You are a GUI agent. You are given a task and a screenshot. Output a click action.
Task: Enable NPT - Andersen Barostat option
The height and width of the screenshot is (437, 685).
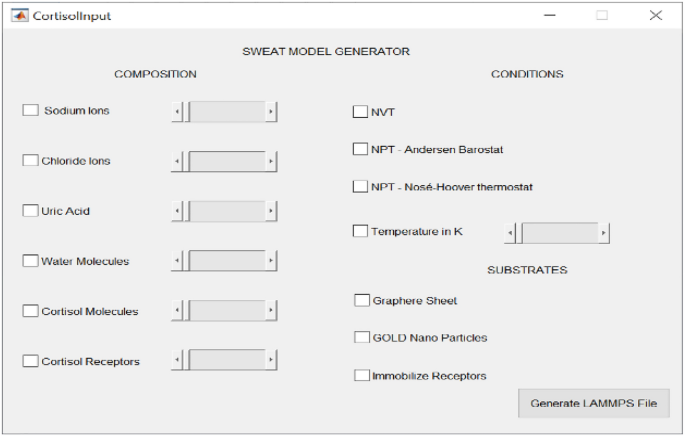point(360,149)
